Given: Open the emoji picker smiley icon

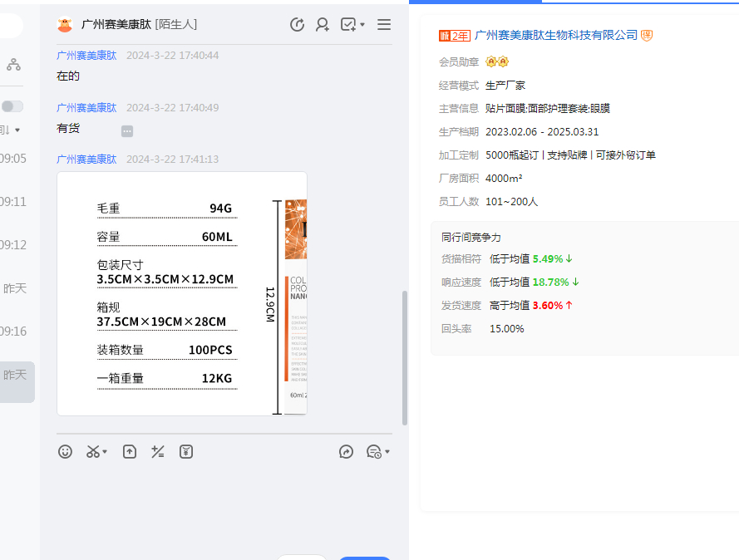Looking at the screenshot, I should click(65, 451).
